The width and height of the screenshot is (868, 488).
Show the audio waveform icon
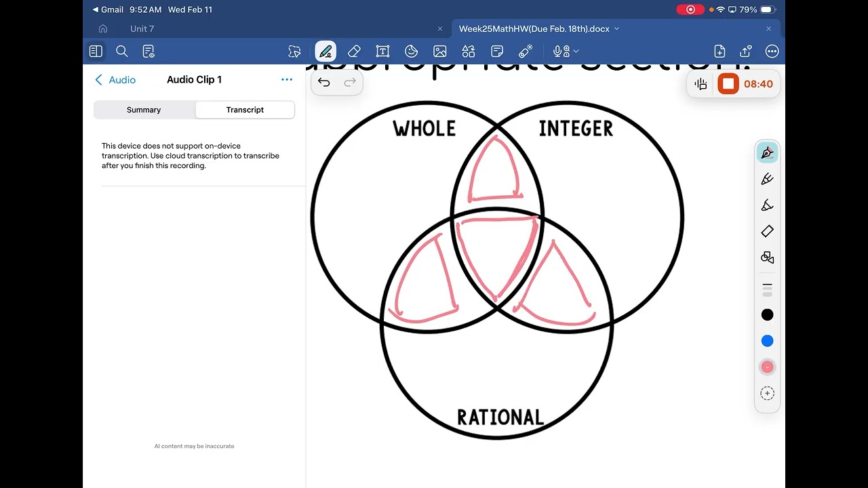[x=701, y=84]
